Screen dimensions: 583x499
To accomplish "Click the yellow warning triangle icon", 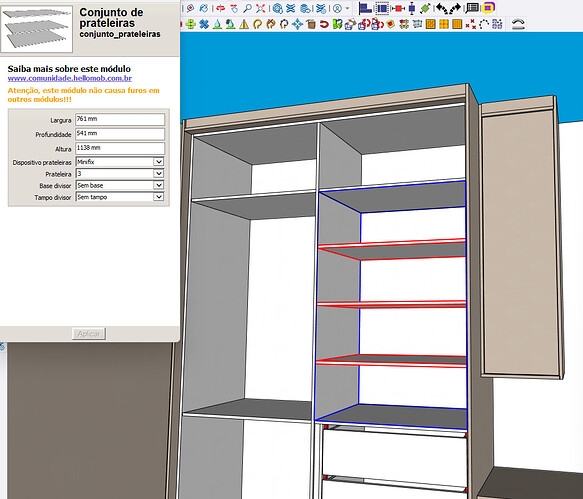I will click(x=244, y=24).
